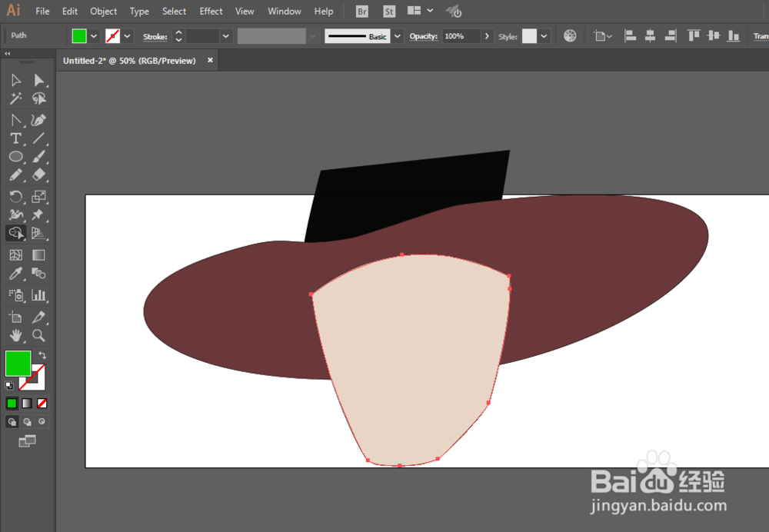Expand the Opacity arrow
The width and height of the screenshot is (769, 532).
coord(487,36)
